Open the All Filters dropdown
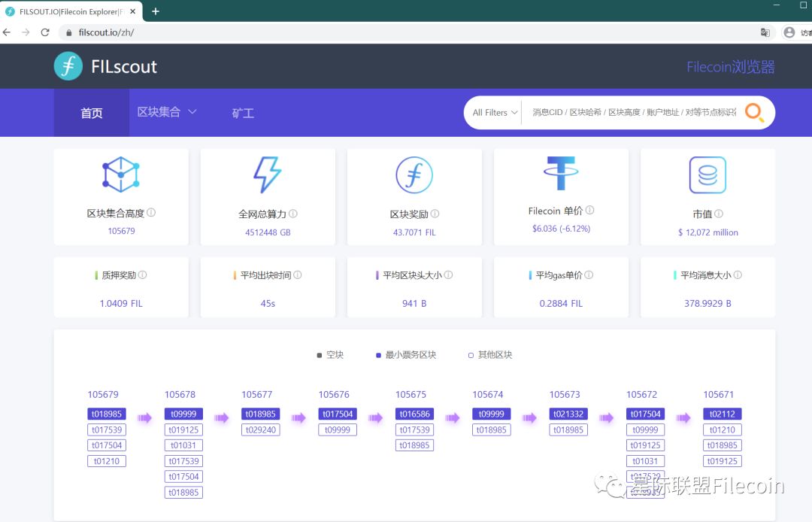The width and height of the screenshot is (812, 522). [x=495, y=112]
